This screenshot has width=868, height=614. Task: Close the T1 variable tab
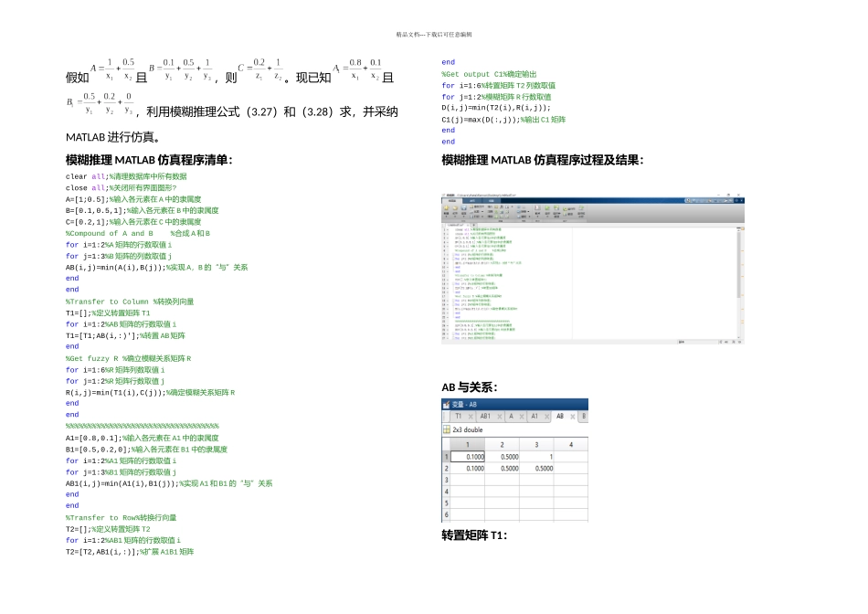471,417
